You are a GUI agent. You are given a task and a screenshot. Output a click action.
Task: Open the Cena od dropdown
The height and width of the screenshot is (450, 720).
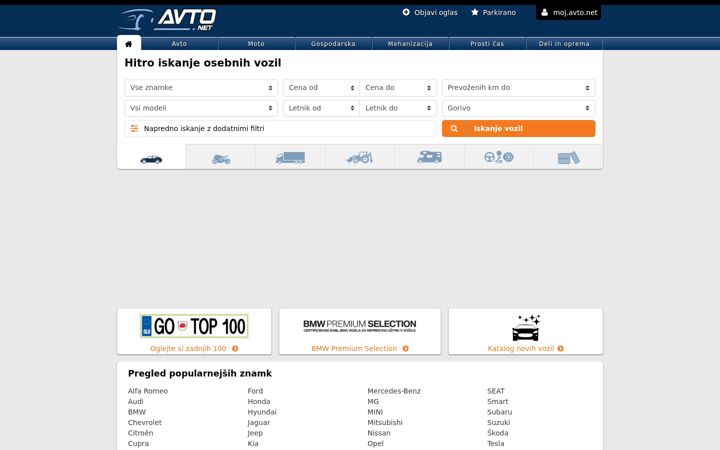click(321, 88)
